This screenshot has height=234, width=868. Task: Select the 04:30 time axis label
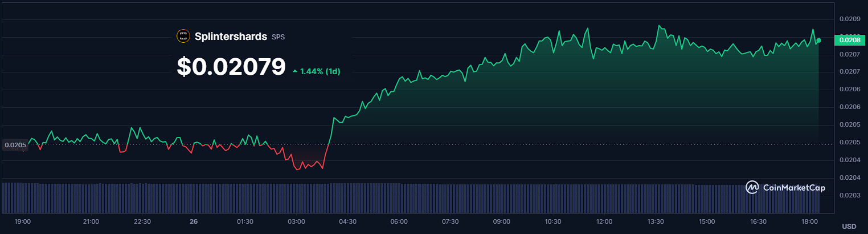click(x=347, y=221)
